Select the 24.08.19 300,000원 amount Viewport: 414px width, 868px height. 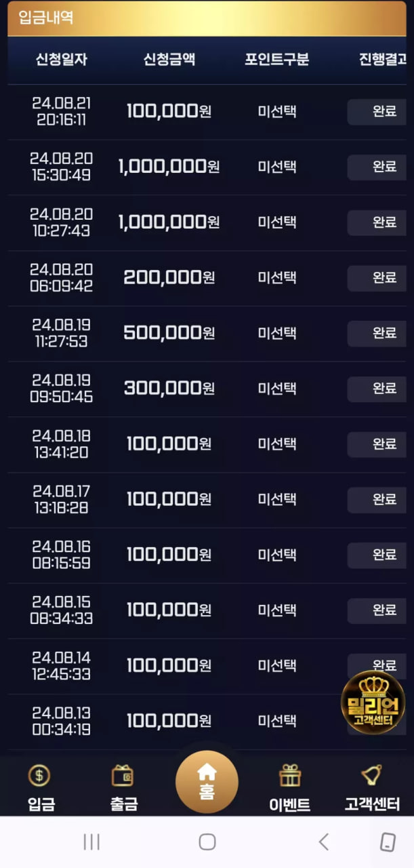pyautogui.click(x=169, y=388)
